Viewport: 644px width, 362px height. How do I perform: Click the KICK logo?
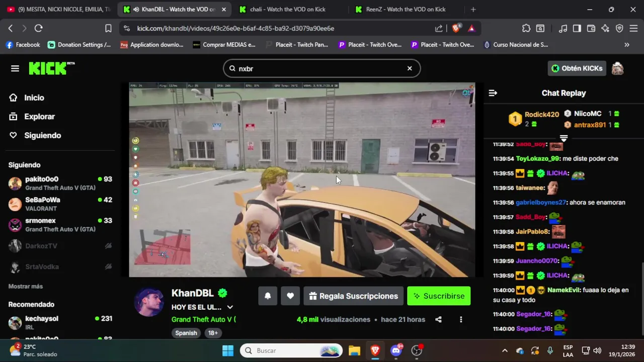(51, 68)
